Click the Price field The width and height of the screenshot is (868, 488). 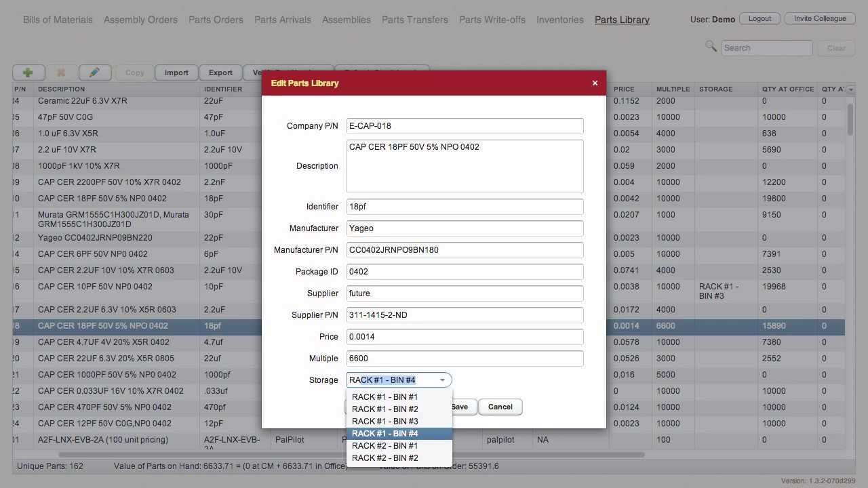[x=465, y=337]
